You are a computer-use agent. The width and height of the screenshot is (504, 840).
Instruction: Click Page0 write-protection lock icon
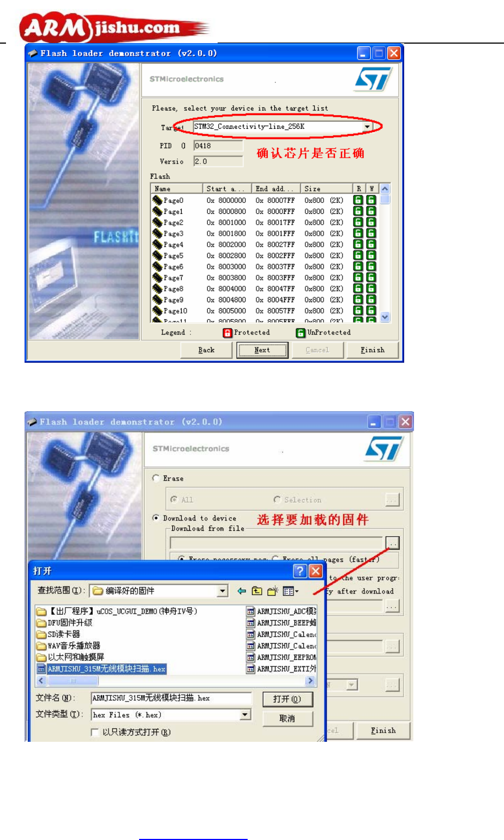[x=371, y=200]
